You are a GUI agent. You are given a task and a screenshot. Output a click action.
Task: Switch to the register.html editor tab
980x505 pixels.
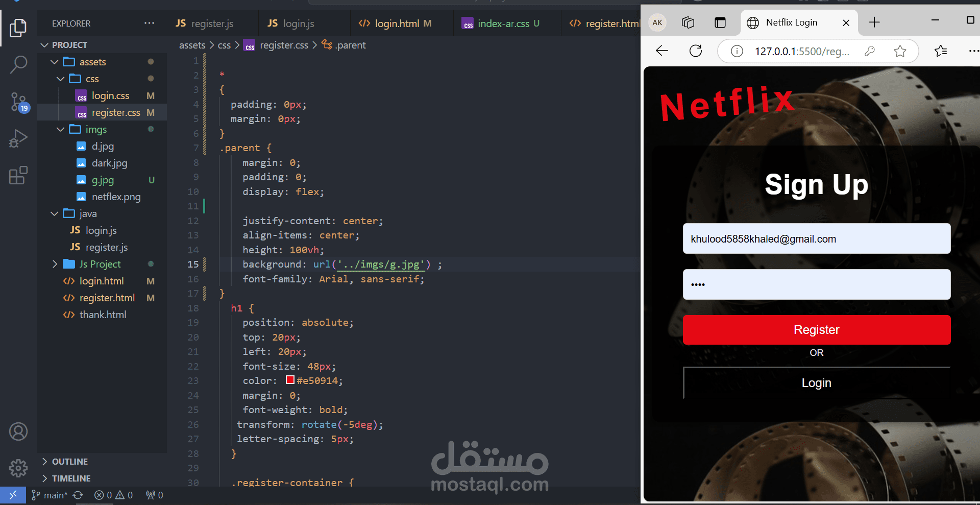point(601,23)
